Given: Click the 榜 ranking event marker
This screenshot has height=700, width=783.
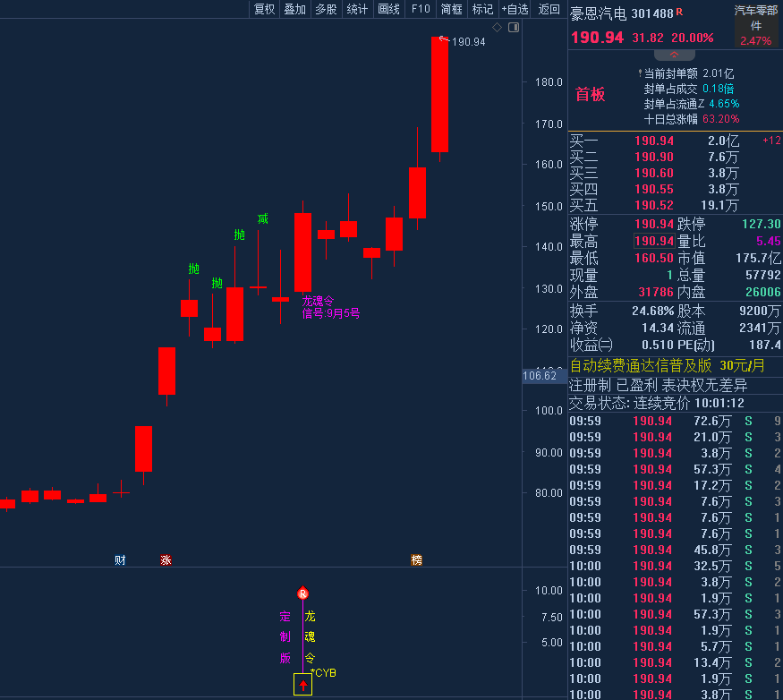Looking at the screenshot, I should (x=416, y=559).
